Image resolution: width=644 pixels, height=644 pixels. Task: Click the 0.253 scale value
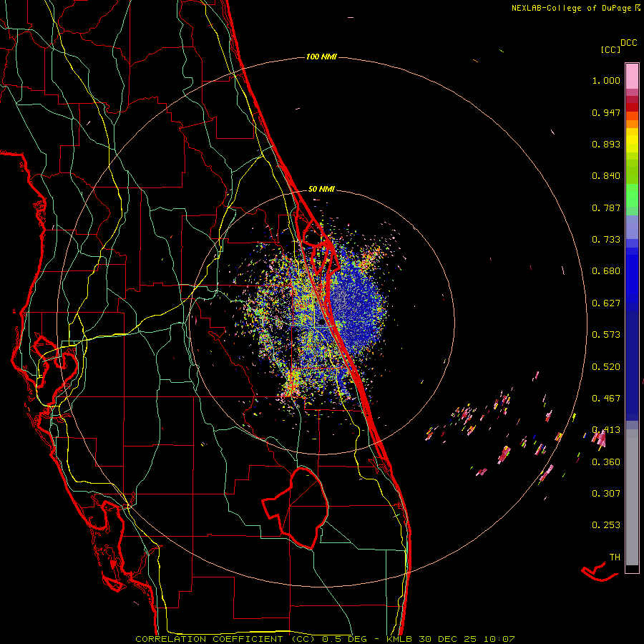(606, 525)
